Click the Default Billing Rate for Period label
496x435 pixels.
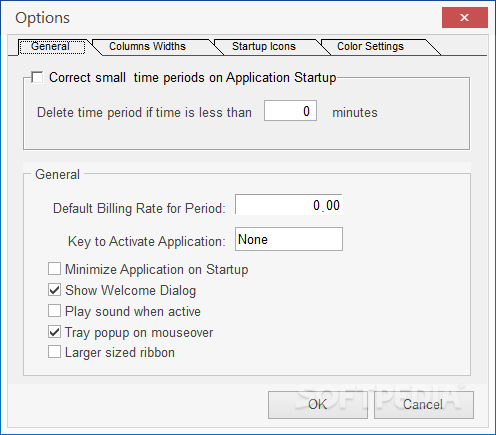pyautogui.click(x=139, y=208)
